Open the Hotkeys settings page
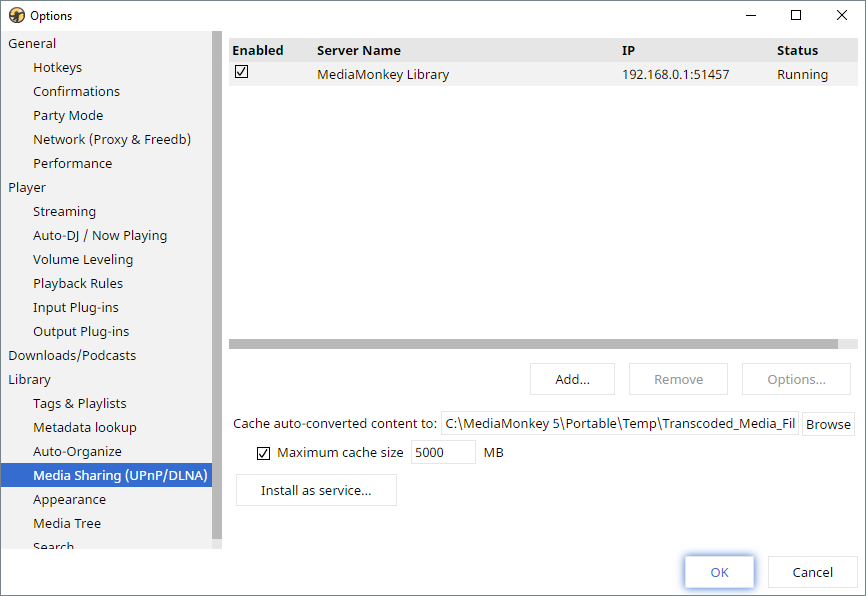 click(x=57, y=67)
